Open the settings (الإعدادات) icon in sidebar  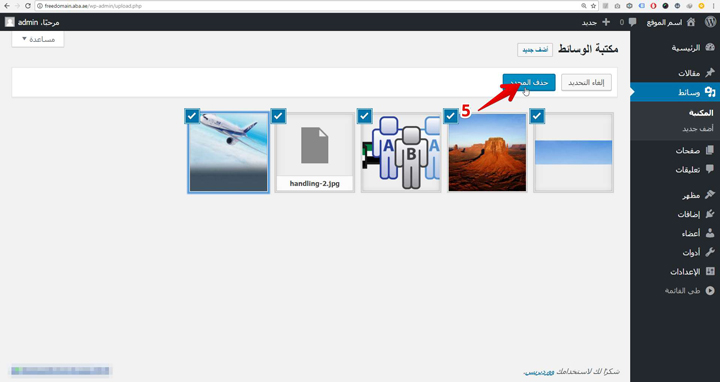click(x=710, y=271)
